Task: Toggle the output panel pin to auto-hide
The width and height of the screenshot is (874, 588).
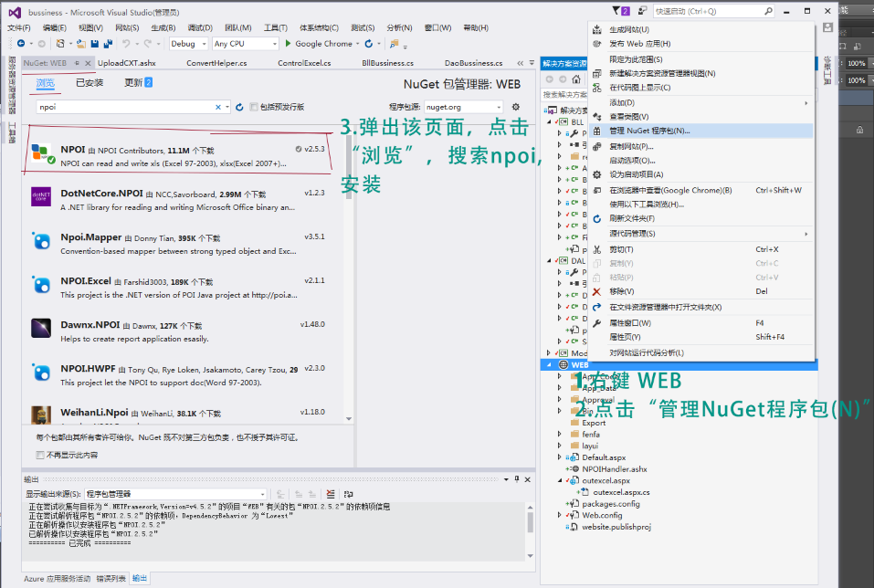Action: [517, 479]
